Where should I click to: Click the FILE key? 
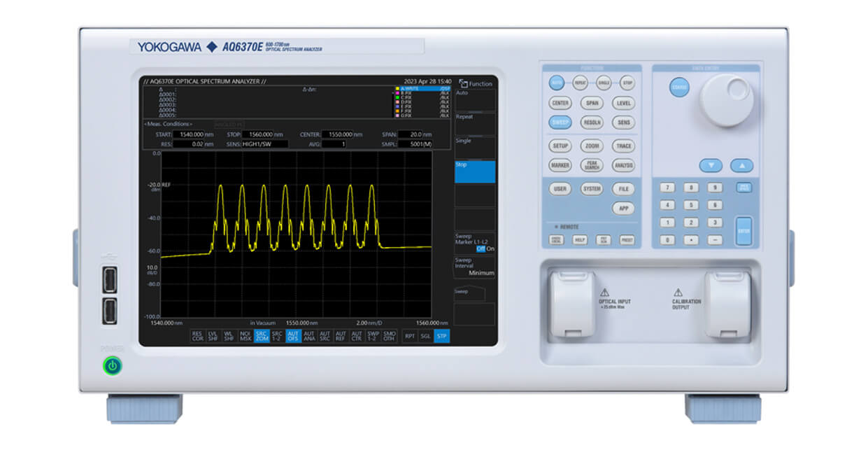point(623,189)
